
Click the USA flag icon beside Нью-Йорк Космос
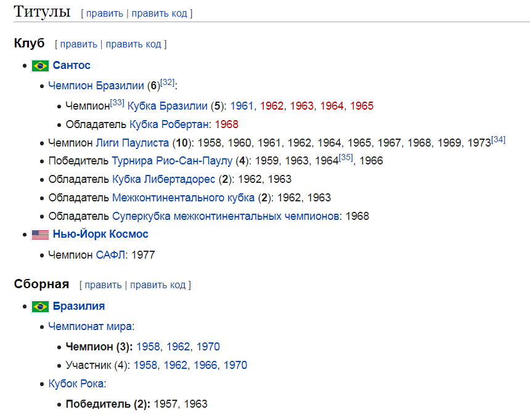[x=40, y=235]
